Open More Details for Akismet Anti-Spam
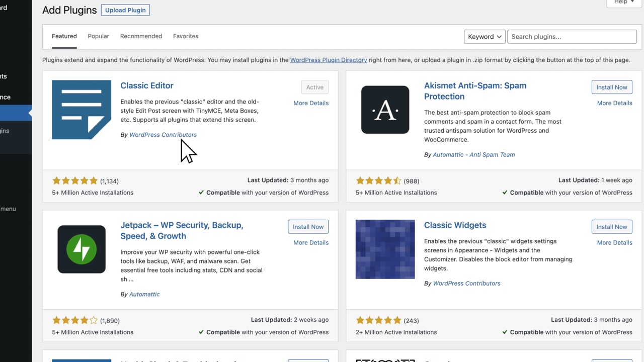 click(615, 103)
